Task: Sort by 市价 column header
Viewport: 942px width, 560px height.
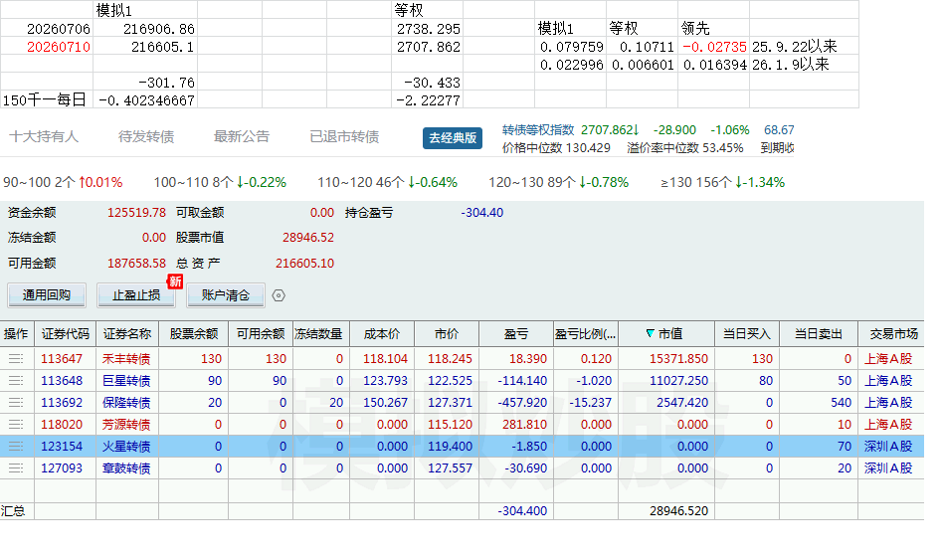Action: click(447, 334)
